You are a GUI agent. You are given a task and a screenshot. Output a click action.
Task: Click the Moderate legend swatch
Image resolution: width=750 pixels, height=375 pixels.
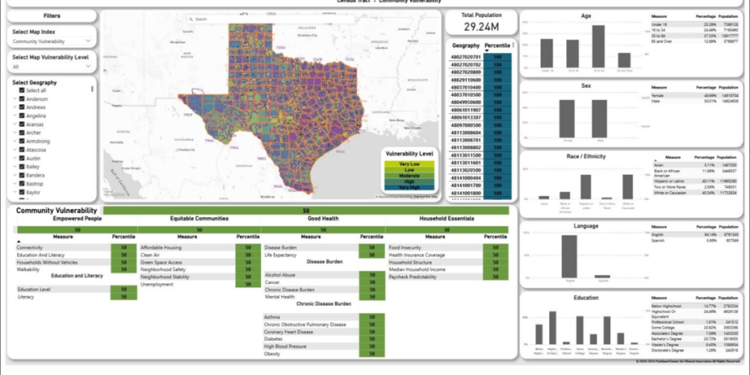coord(409,176)
